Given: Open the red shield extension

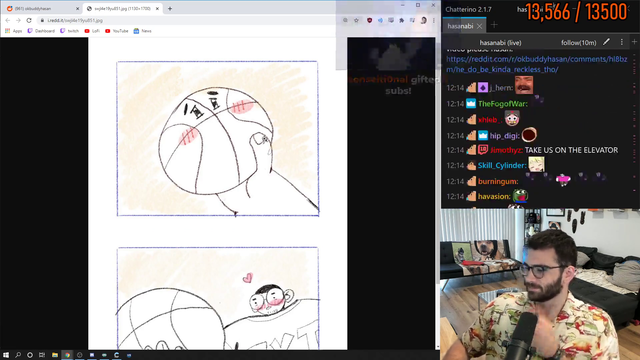Looking at the screenshot, I should pyautogui.click(x=369, y=20).
